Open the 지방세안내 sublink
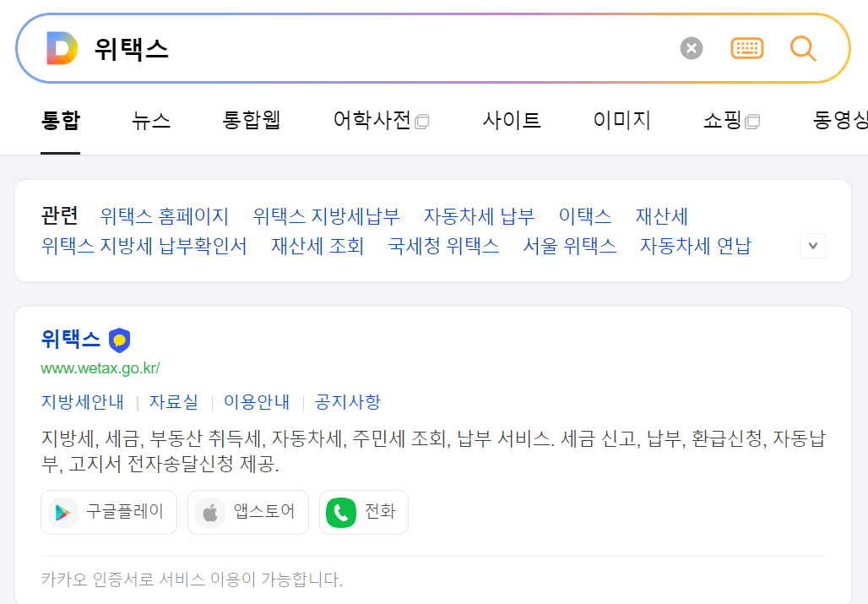 click(81, 403)
